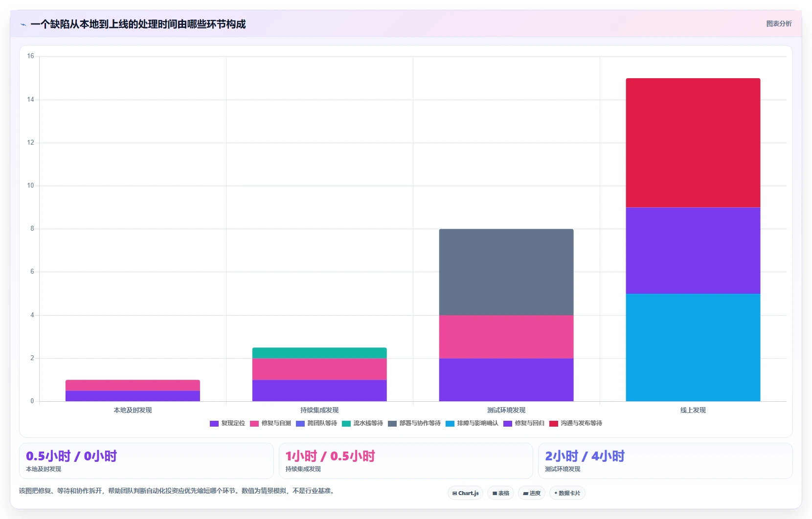Toggle the 流水线等待 legend entry

pos(362,423)
